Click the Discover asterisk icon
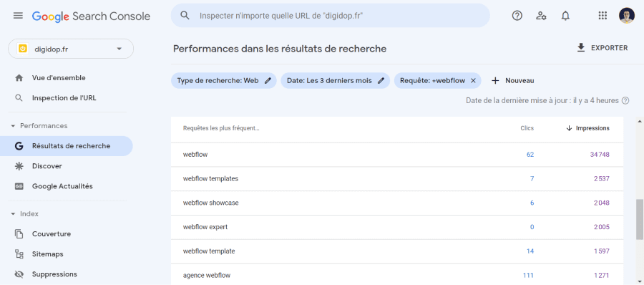The height and width of the screenshot is (285, 644). (19, 166)
